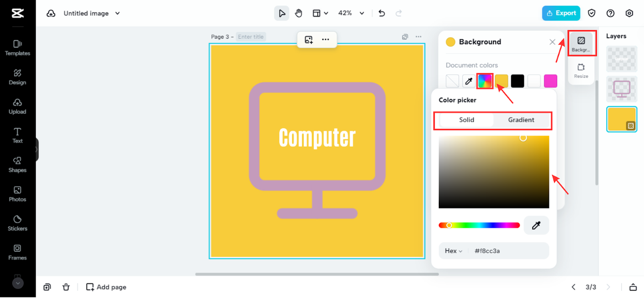The height and width of the screenshot is (299, 644).
Task: Select the monitor shape layer thumbnail
Action: click(x=622, y=89)
